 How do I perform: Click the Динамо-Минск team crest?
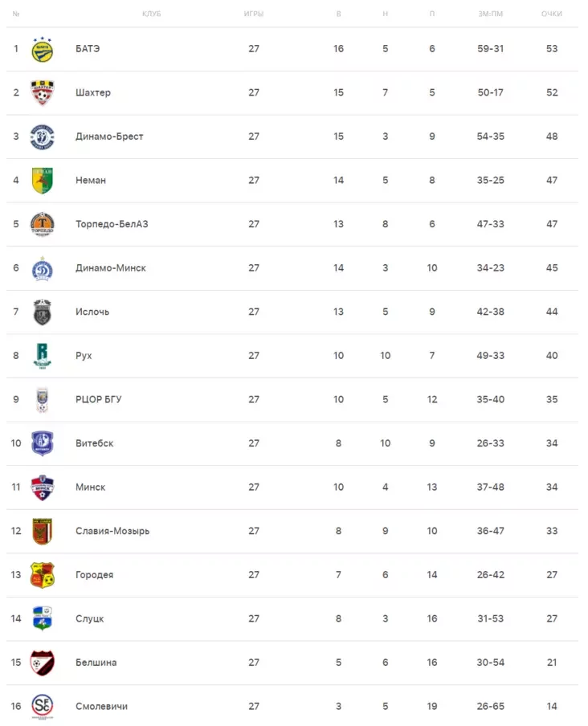coord(42,268)
